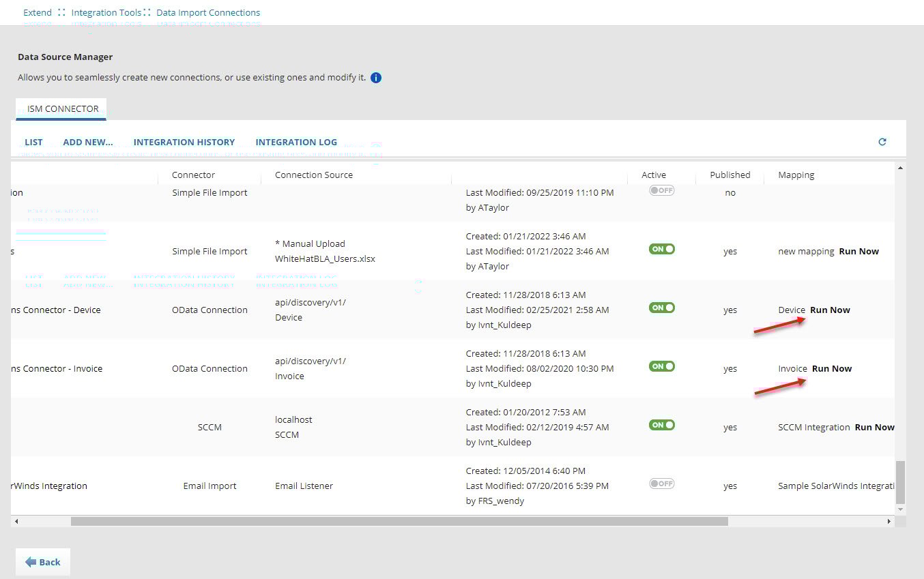Select Add New connection option

[x=88, y=143]
